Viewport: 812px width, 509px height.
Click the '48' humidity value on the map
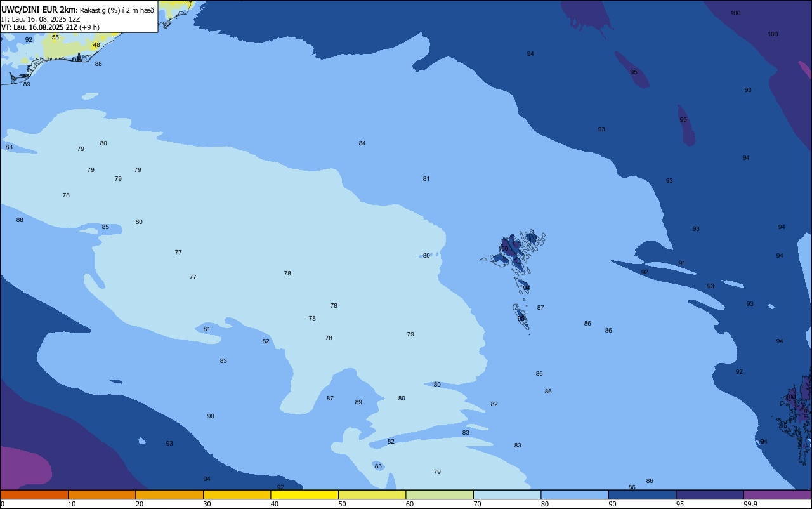96,45
